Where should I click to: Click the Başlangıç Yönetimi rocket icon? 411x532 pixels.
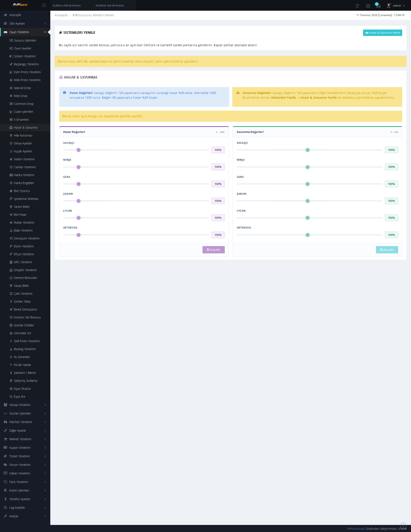(x=11, y=64)
